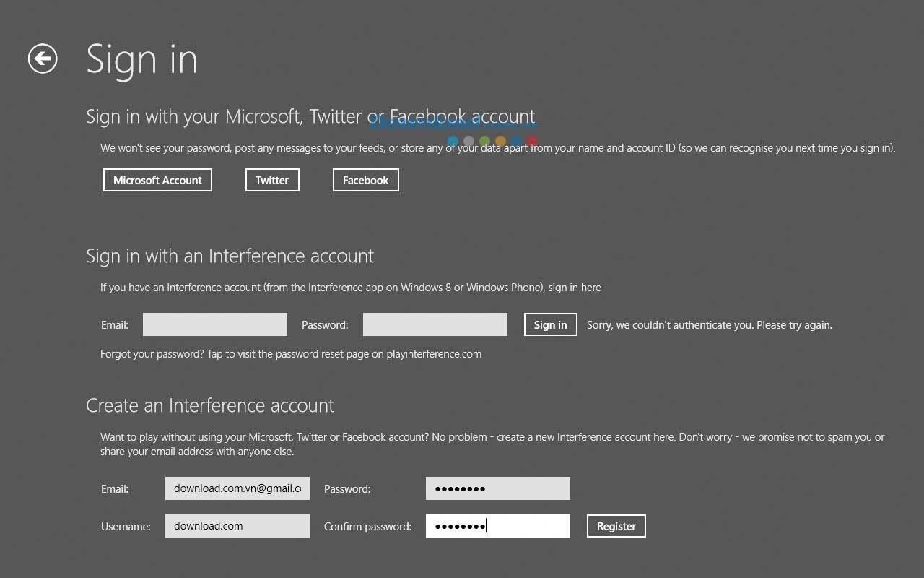Click the Username field showing download.com
This screenshot has height=578, width=924.
pyautogui.click(x=237, y=525)
